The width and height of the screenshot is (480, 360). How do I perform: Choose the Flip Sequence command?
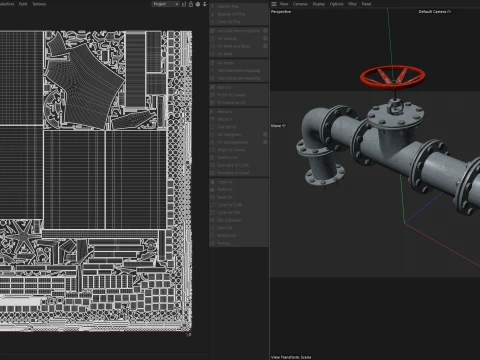click(x=239, y=220)
